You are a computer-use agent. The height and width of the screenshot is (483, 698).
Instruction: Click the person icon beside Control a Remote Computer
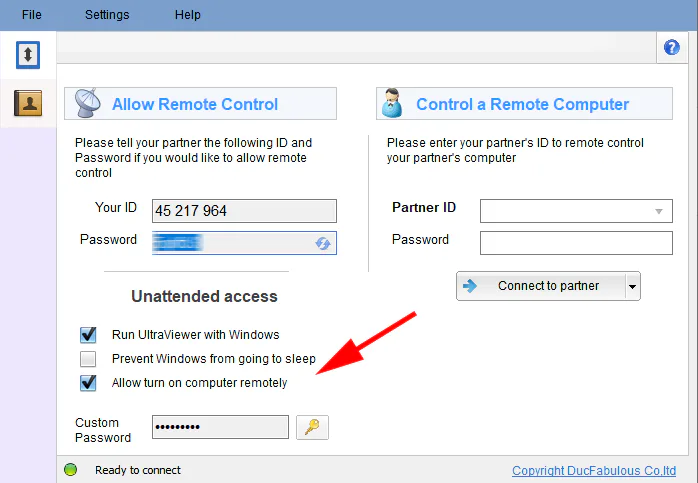coord(394,104)
